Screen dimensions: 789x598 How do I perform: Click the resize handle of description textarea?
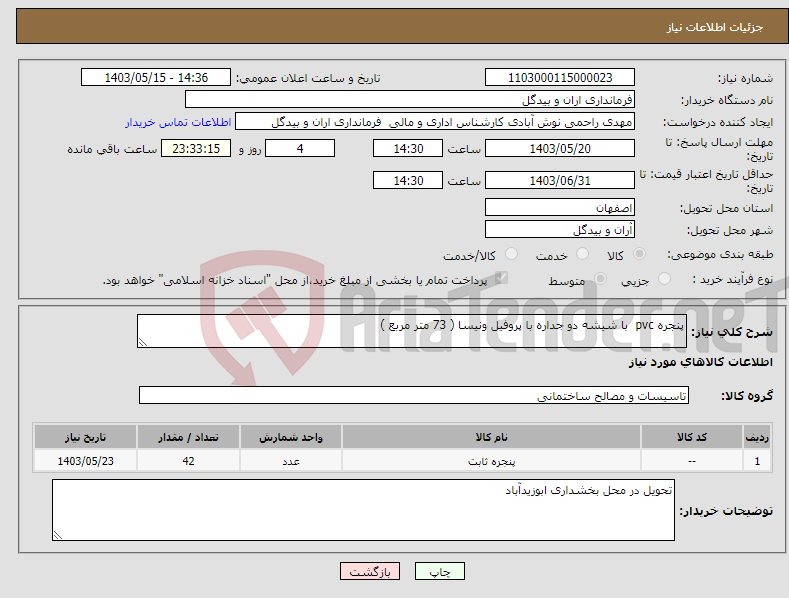[x=143, y=342]
